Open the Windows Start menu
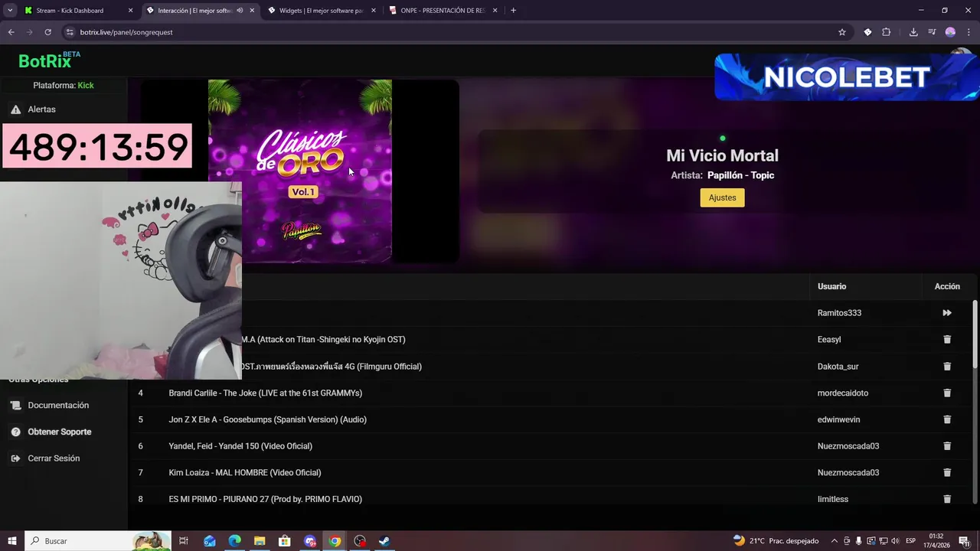The image size is (980, 551). (x=11, y=541)
